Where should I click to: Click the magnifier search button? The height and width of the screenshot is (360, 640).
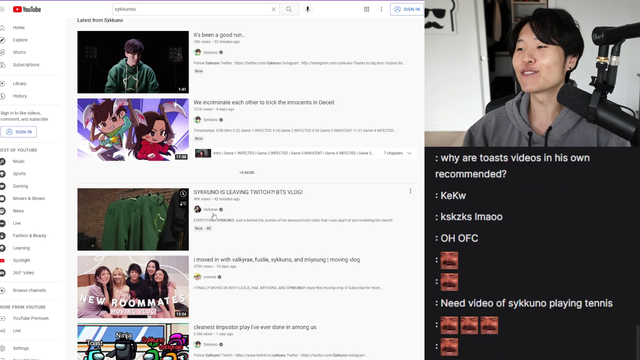pyautogui.click(x=289, y=9)
